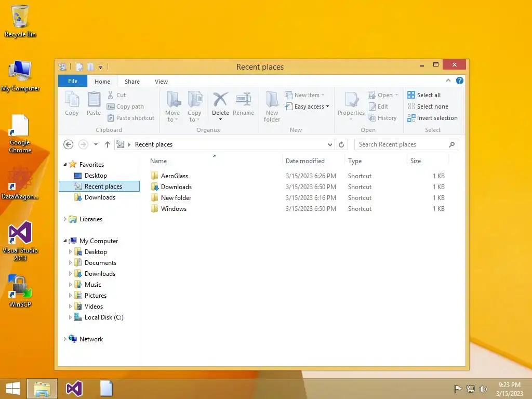Go back with the Back arrow
Screen dimensions: 532x399
click(68, 144)
